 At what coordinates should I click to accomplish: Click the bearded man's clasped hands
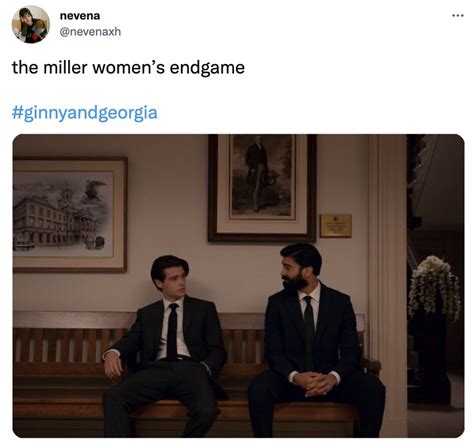pyautogui.click(x=314, y=383)
